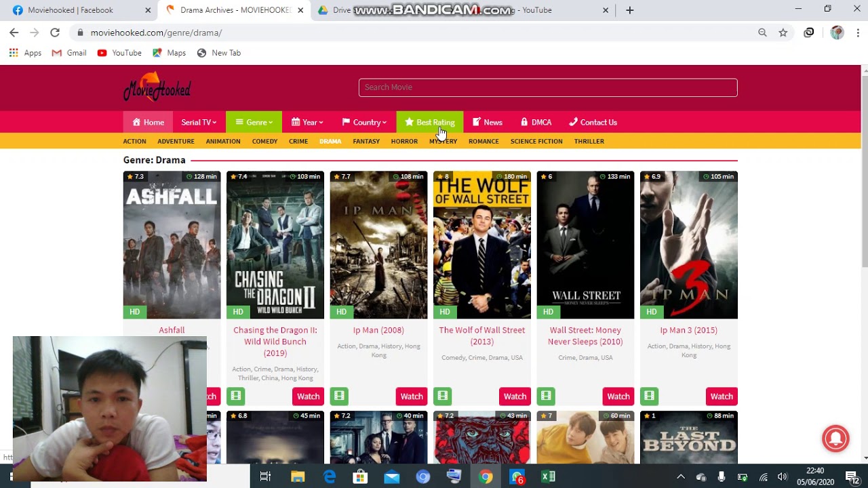Image resolution: width=868 pixels, height=488 pixels.
Task: Bookmark this page with the star icon
Action: pos(783,33)
